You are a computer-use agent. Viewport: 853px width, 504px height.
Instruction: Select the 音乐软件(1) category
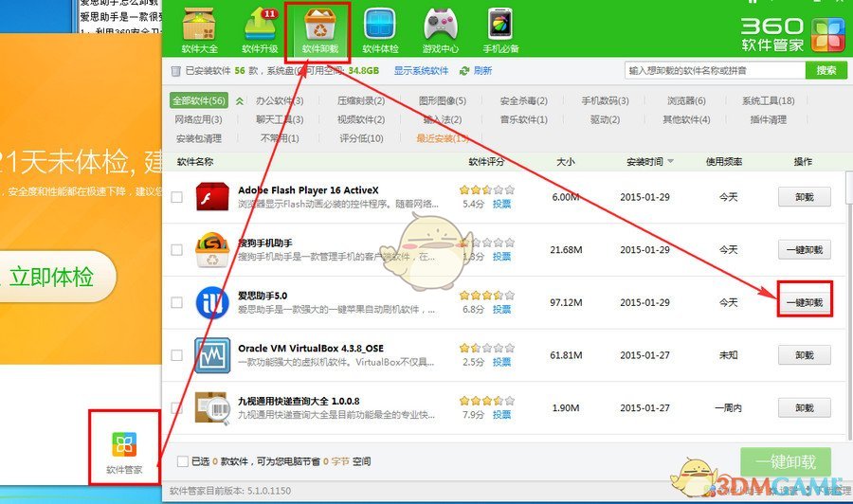[x=524, y=119]
